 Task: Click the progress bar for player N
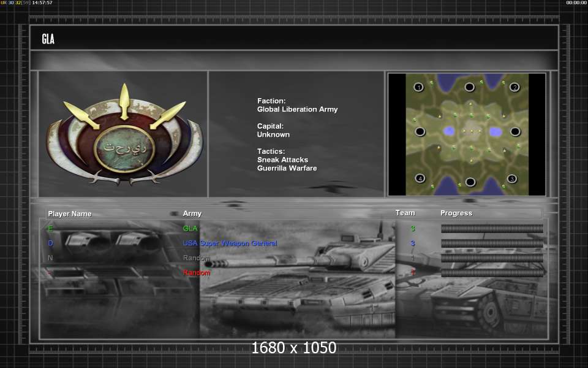pos(492,258)
